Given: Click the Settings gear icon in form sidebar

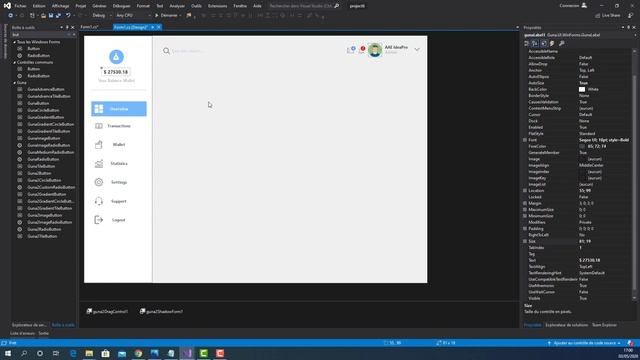Looking at the screenshot, I should click(x=99, y=182).
